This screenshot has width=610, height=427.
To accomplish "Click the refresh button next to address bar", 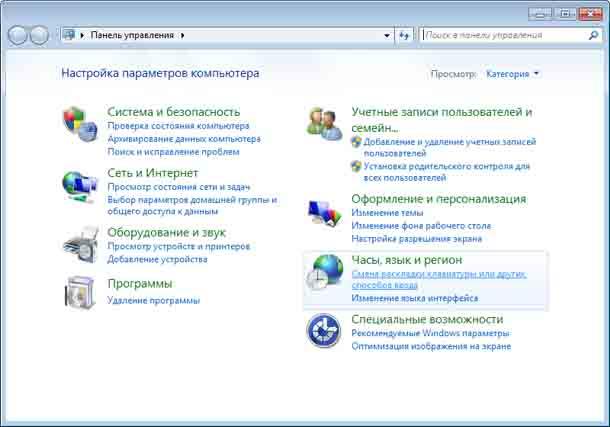I will pos(404,35).
